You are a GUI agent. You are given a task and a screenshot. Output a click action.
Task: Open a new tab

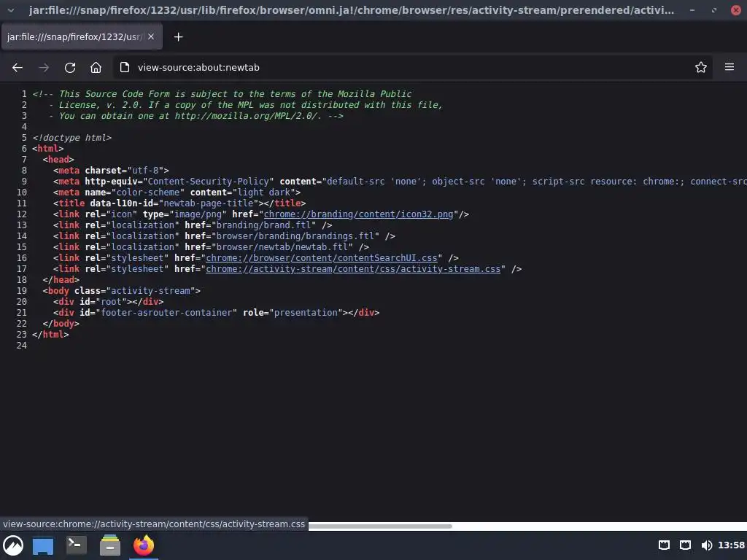point(178,36)
